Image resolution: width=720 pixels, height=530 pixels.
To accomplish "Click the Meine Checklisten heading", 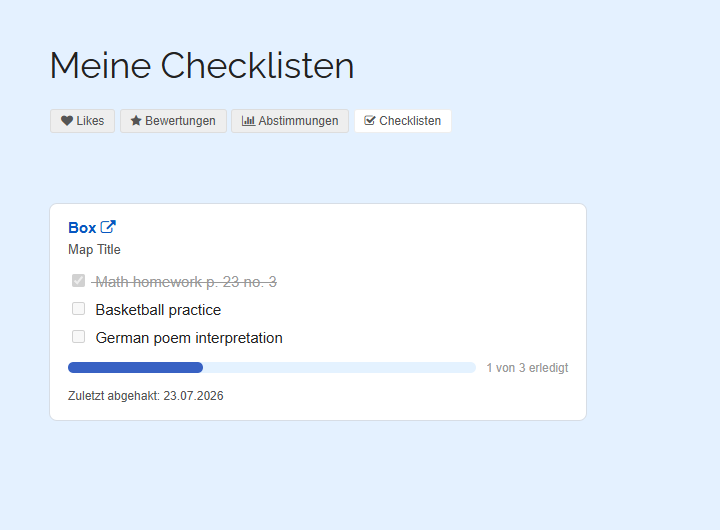I will (x=202, y=66).
